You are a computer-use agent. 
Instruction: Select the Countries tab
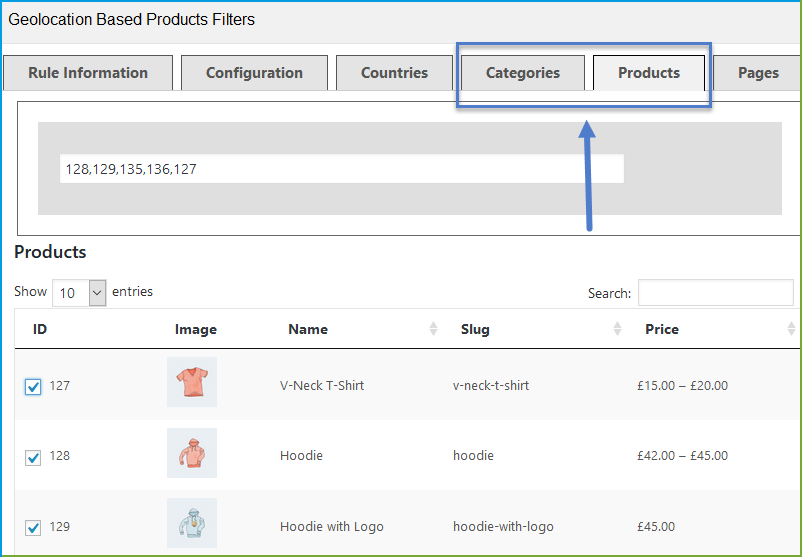pos(394,73)
